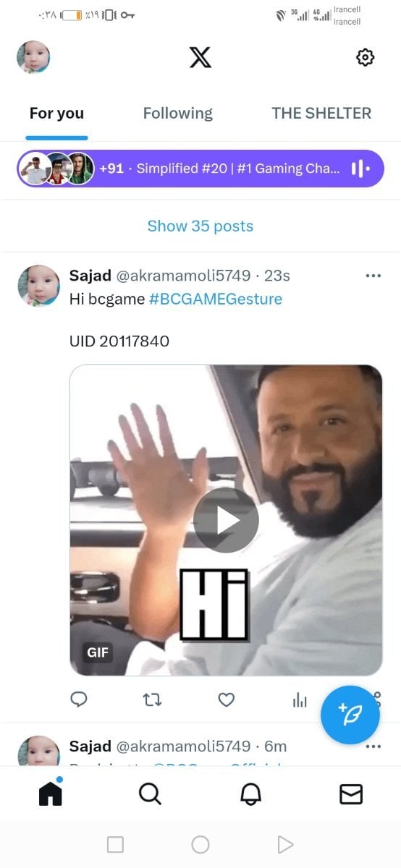
Task: Play the Hi GIF
Action: 226,520
